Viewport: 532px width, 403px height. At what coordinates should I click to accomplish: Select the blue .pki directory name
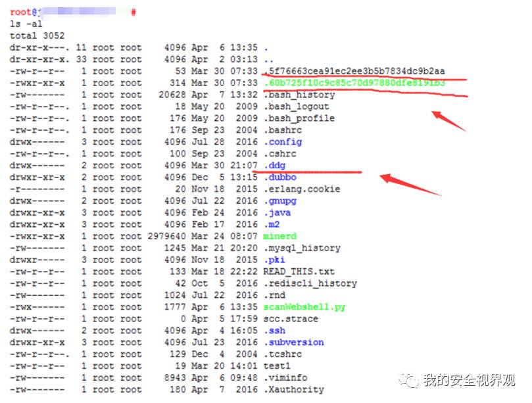274,260
